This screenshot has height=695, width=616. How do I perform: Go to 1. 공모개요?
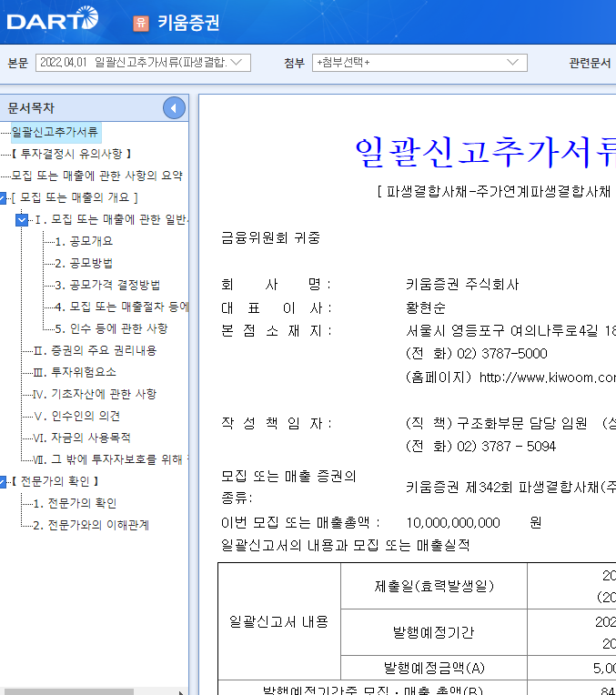[84, 241]
